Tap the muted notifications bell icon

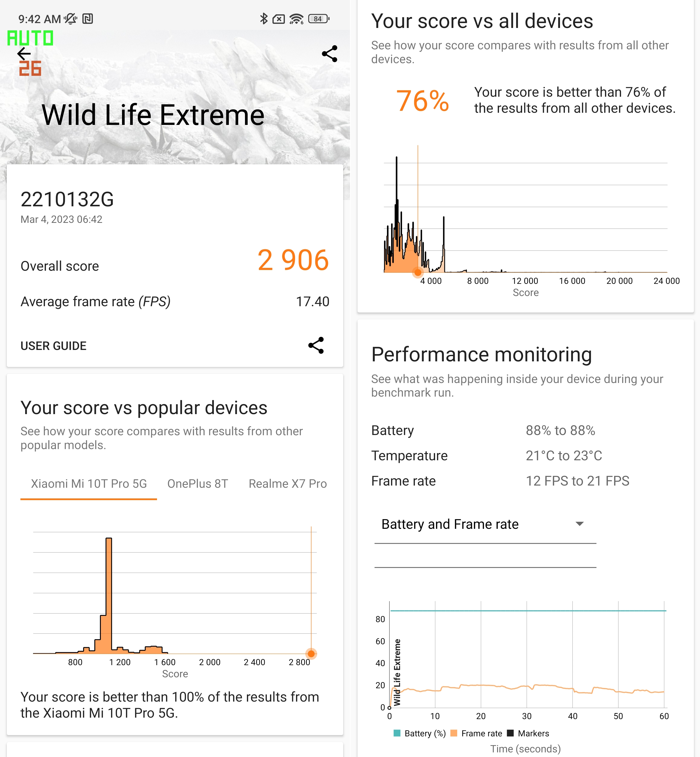70,18
